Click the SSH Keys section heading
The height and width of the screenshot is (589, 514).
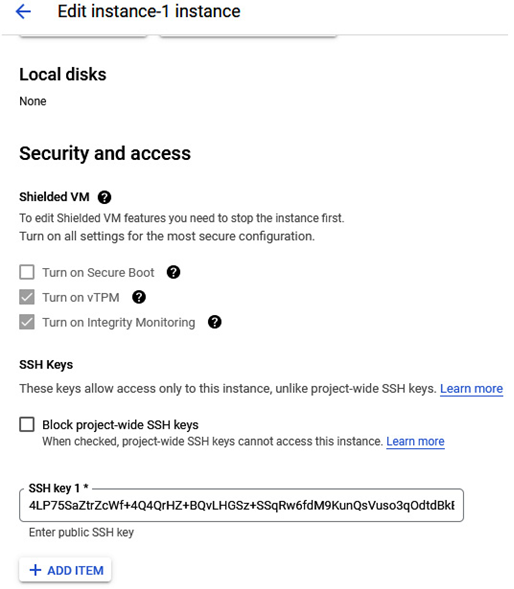point(46,364)
